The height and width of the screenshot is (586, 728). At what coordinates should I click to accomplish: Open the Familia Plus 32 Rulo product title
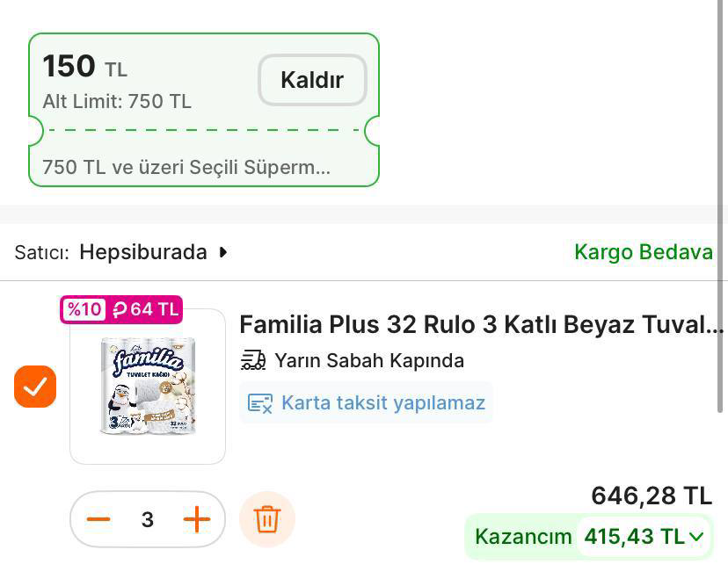[x=481, y=325]
